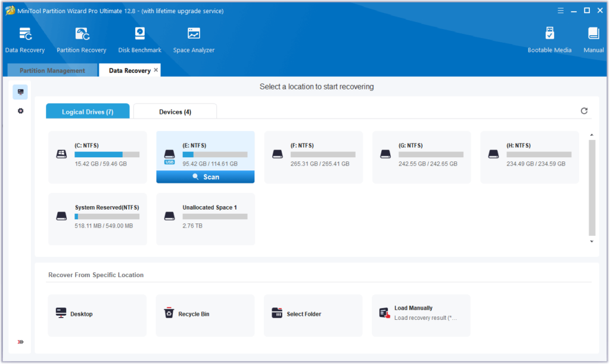Select the Desktop recovery location
The height and width of the screenshot is (364, 610).
coord(97,314)
